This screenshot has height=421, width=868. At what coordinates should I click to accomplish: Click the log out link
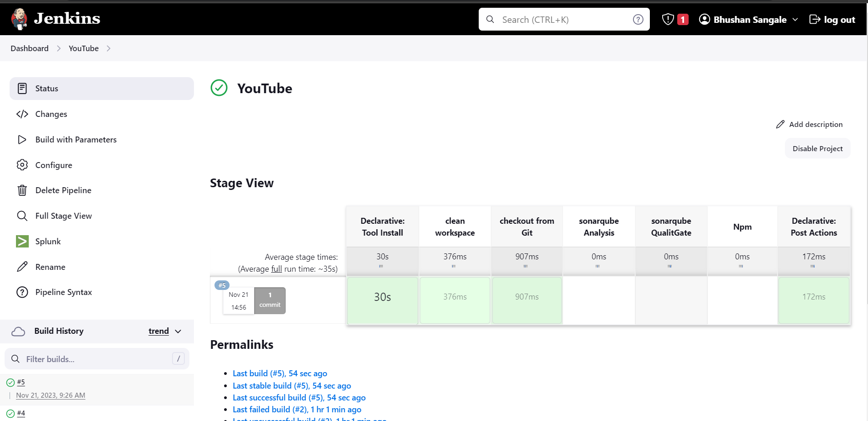(832, 20)
